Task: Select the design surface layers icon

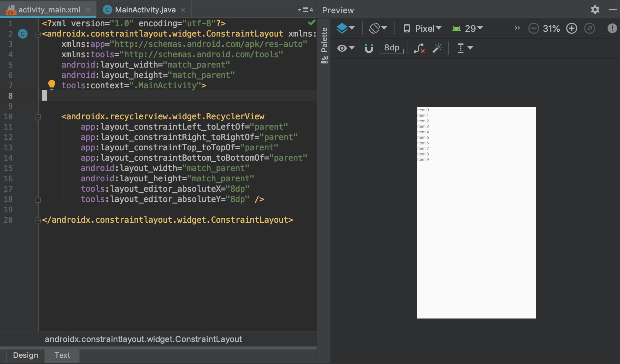Action: pos(343,28)
